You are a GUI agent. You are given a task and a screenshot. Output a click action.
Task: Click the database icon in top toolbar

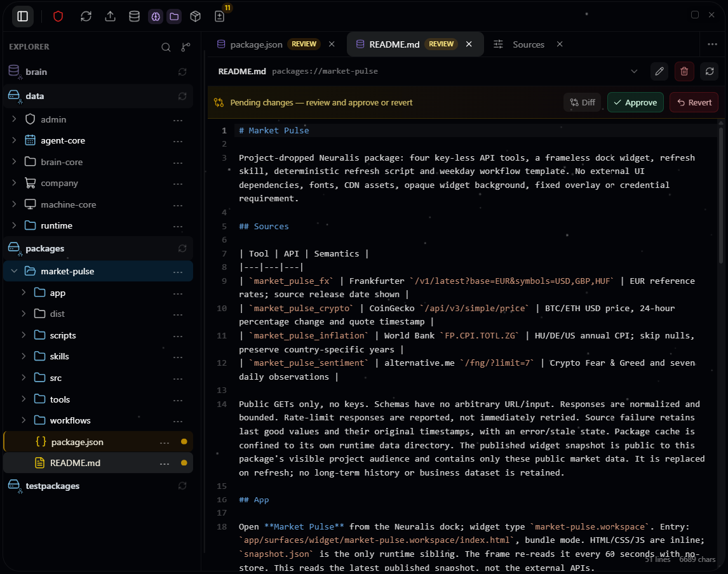tap(134, 17)
